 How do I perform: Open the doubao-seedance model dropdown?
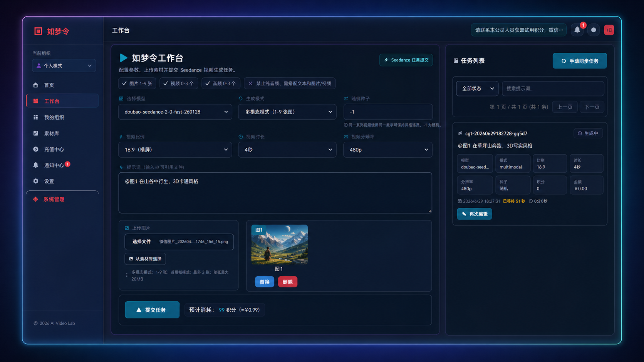click(175, 112)
